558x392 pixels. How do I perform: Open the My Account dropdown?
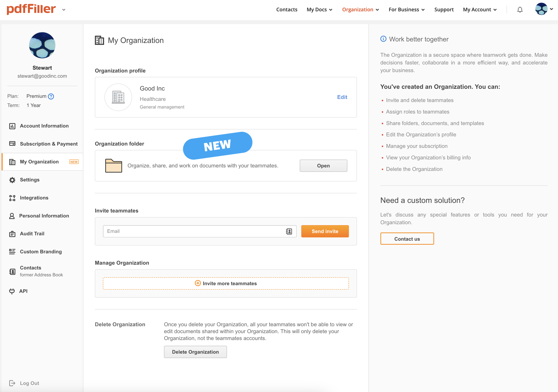point(479,10)
